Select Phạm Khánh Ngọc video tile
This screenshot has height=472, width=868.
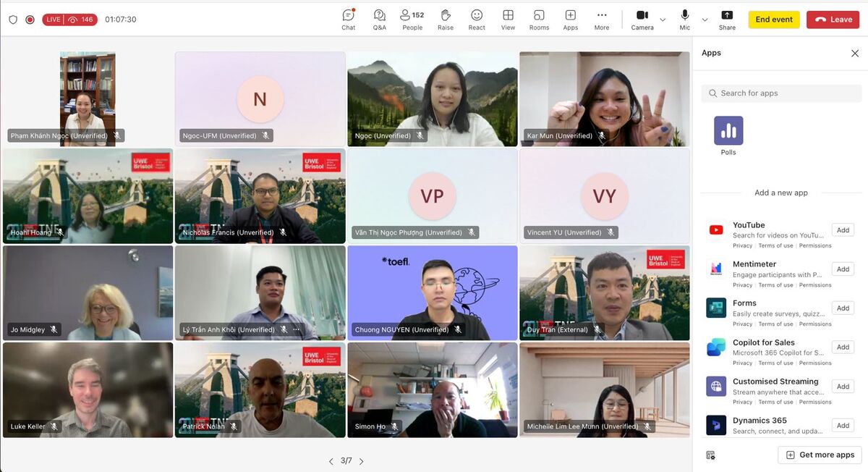coord(88,98)
